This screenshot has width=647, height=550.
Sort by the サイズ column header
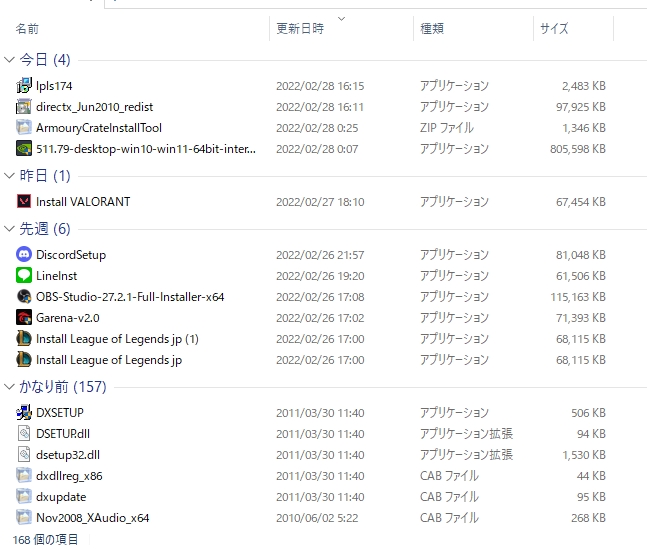(x=554, y=28)
